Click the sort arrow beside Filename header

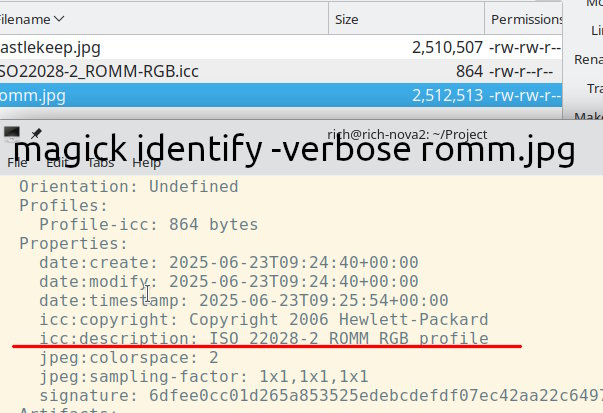coord(59,18)
